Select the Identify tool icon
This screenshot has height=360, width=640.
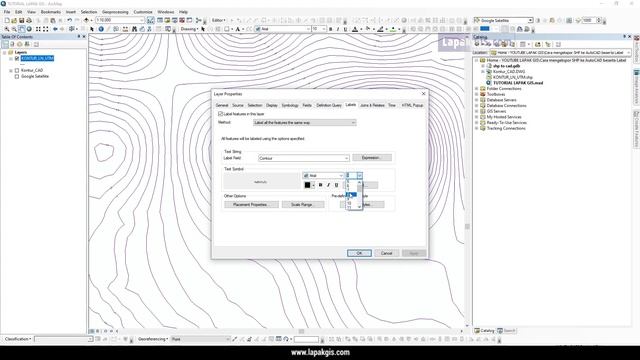point(101,29)
